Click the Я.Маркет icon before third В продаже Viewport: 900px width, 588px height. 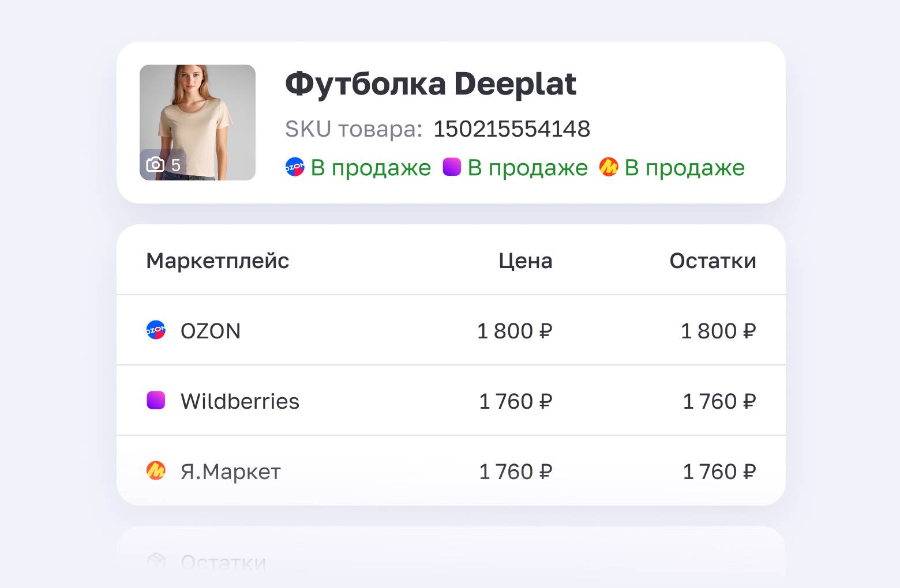coord(609,167)
